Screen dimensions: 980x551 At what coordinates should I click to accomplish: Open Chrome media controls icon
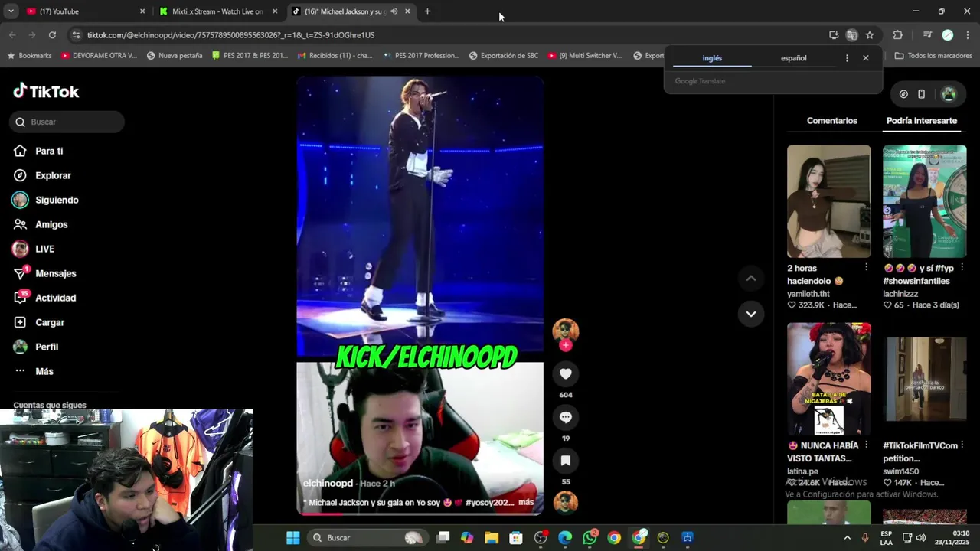pos(927,35)
